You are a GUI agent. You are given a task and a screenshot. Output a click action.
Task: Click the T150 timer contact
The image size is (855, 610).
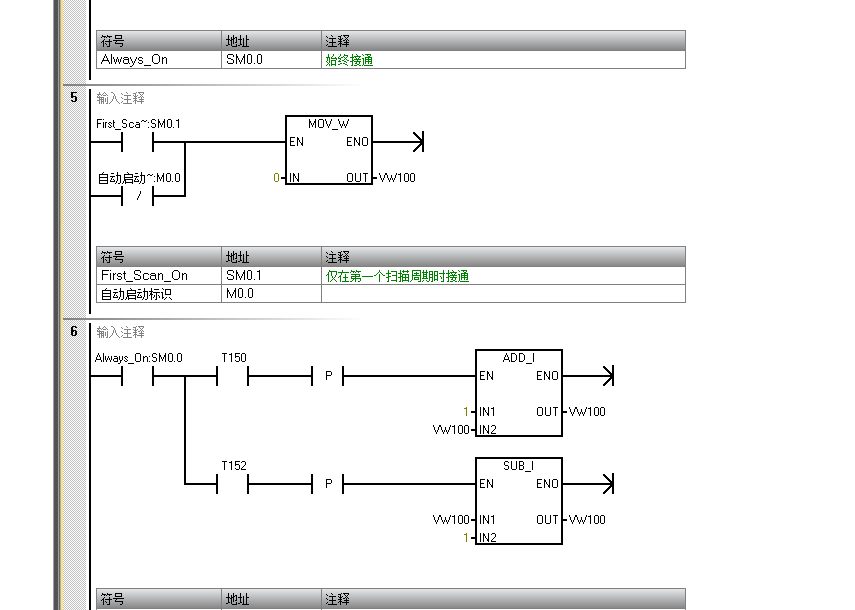[232, 376]
